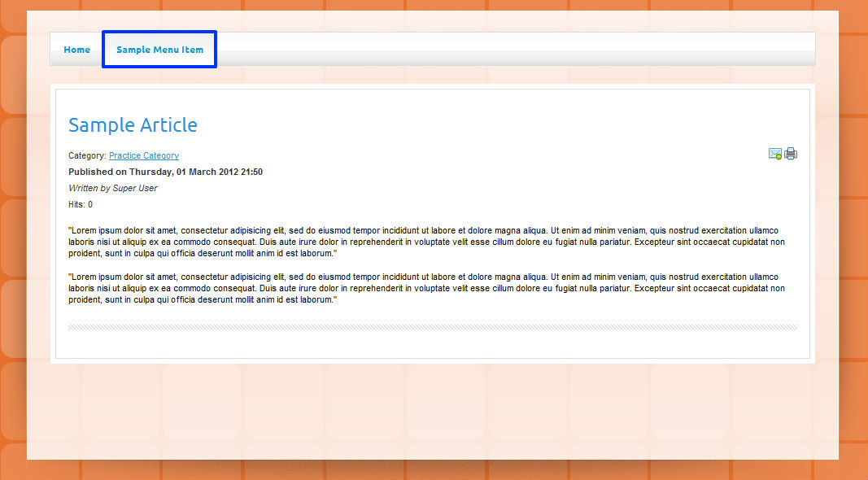Image resolution: width=868 pixels, height=480 pixels.
Task: Open Sample Menu Item in navigation
Action: pos(160,50)
